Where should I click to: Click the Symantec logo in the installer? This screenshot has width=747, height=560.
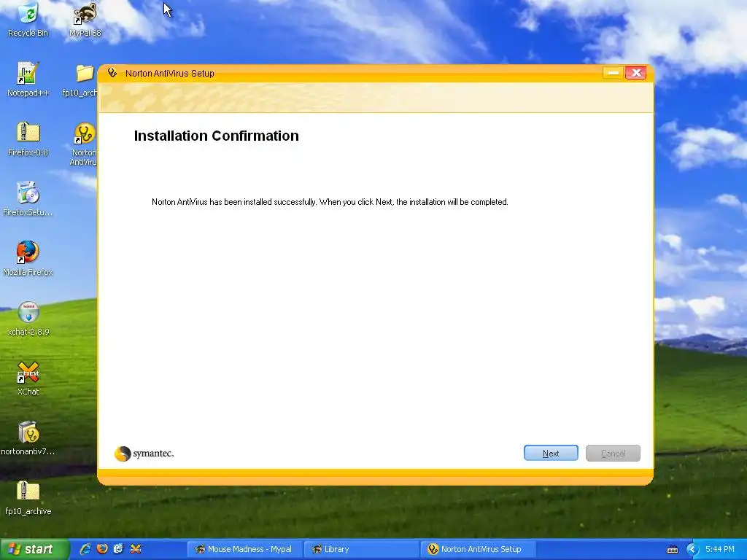144,454
